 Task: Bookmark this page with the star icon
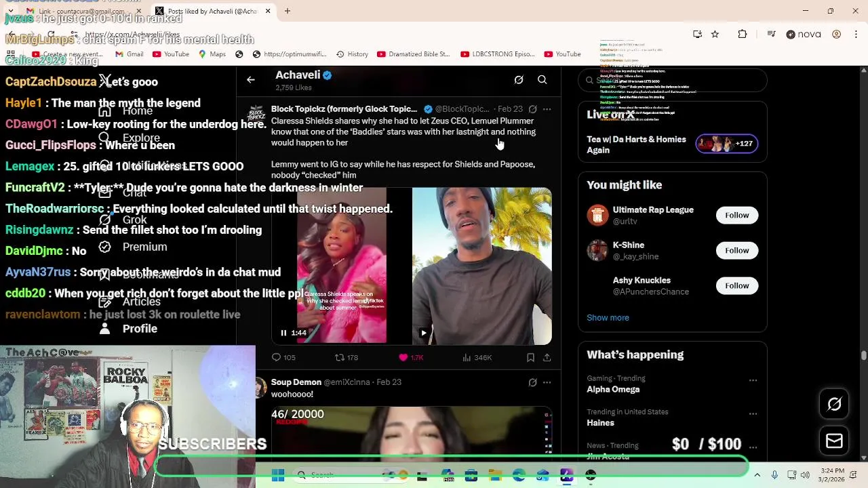[715, 34]
